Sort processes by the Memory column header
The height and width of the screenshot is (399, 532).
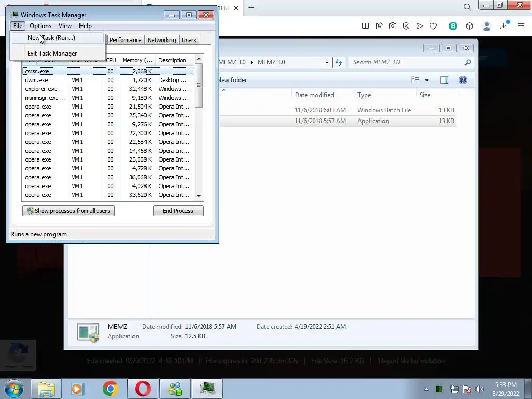[137, 60]
